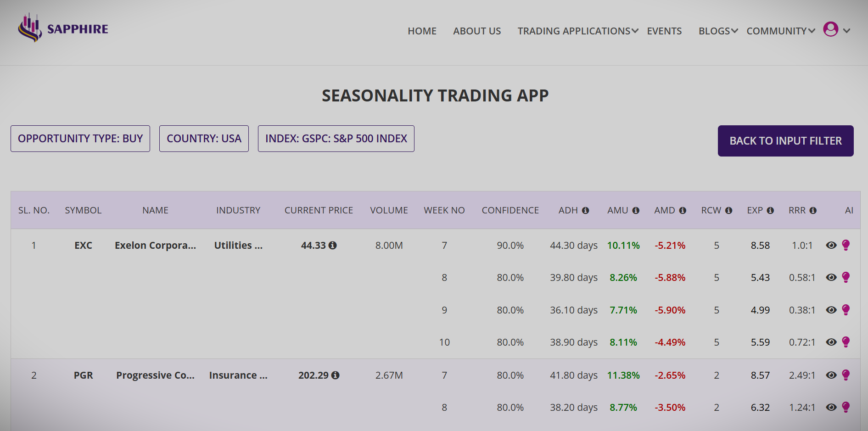This screenshot has width=868, height=431.
Task: Toggle eye view for PGR week 7 row
Action: coord(831,375)
